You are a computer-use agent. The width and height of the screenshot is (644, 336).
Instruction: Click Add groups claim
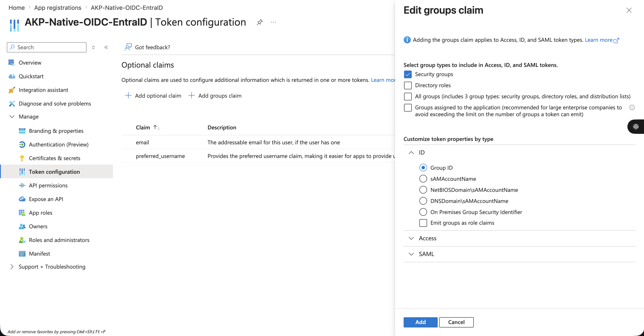pos(215,96)
